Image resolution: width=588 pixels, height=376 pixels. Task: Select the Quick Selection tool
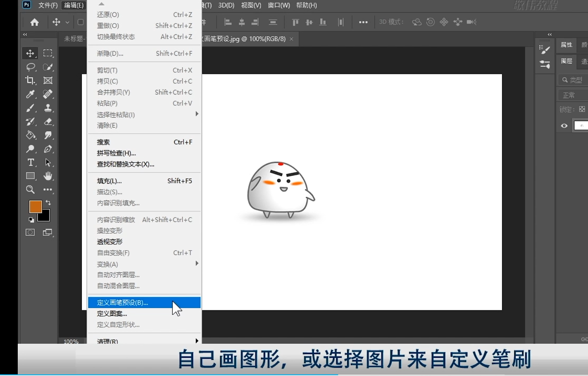click(48, 67)
